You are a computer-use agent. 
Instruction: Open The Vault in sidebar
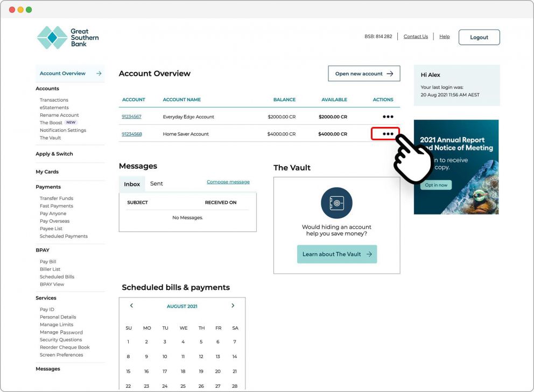[51, 138]
